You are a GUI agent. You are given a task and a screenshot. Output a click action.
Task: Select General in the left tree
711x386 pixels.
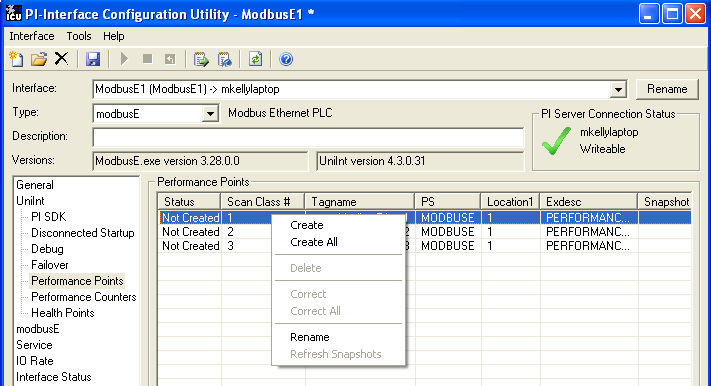click(35, 185)
